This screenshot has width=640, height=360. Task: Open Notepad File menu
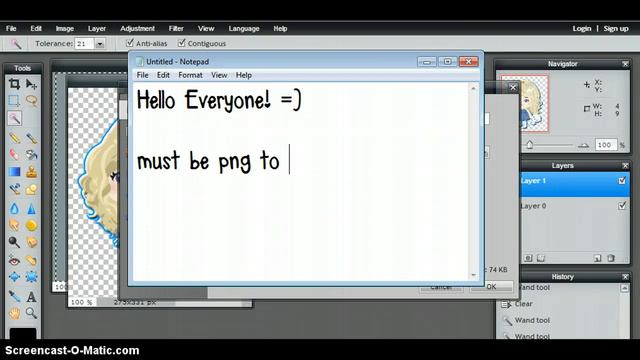[x=142, y=75]
